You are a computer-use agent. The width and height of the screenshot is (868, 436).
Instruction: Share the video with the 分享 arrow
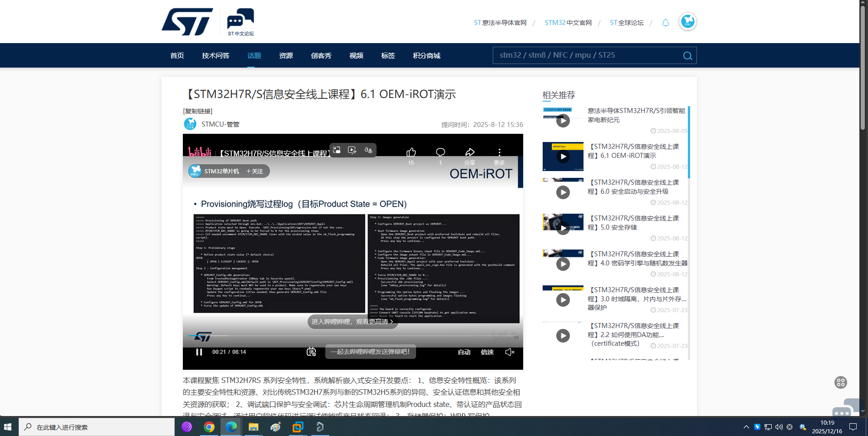(x=470, y=152)
